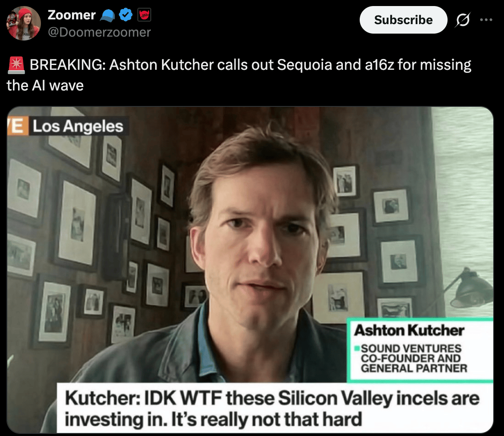The width and height of the screenshot is (504, 436).
Task: Open the Zoomer display name link
Action: tap(72, 15)
